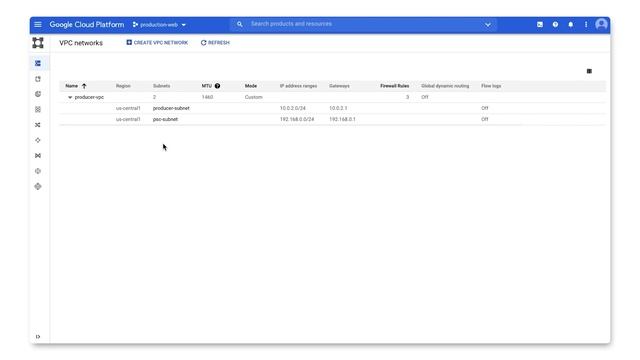640x360 pixels.
Task: Click the Gateways column header
Action: click(339, 86)
